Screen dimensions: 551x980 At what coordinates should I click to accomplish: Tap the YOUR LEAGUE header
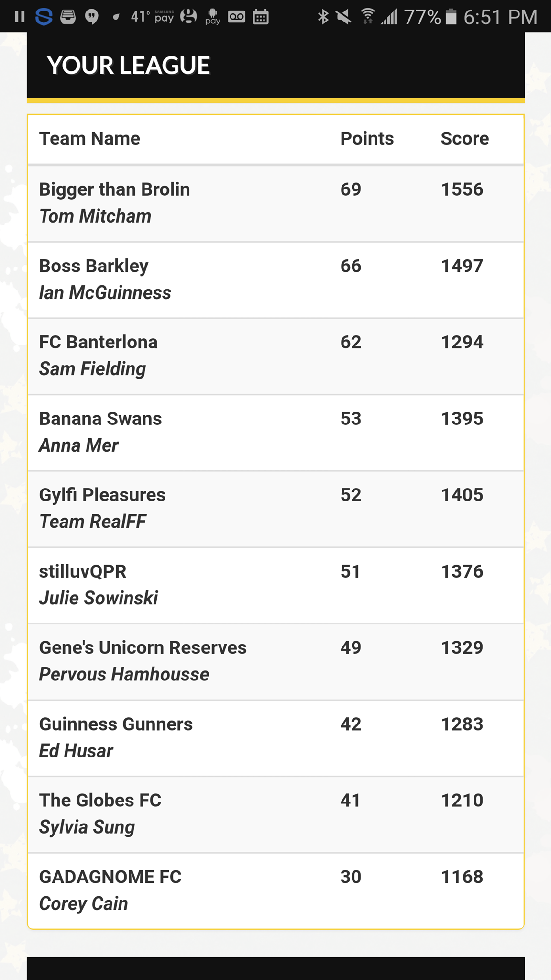click(x=128, y=66)
